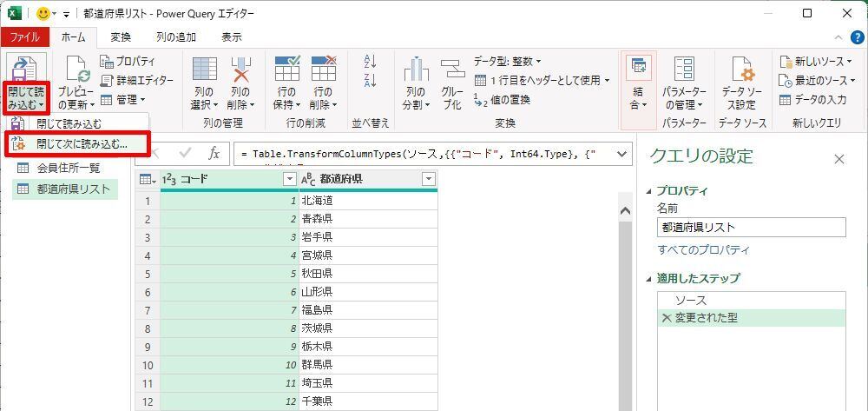The image size is (868, 411).
Task: Click 1行目をヘッダーとして使用
Action: click(x=542, y=80)
